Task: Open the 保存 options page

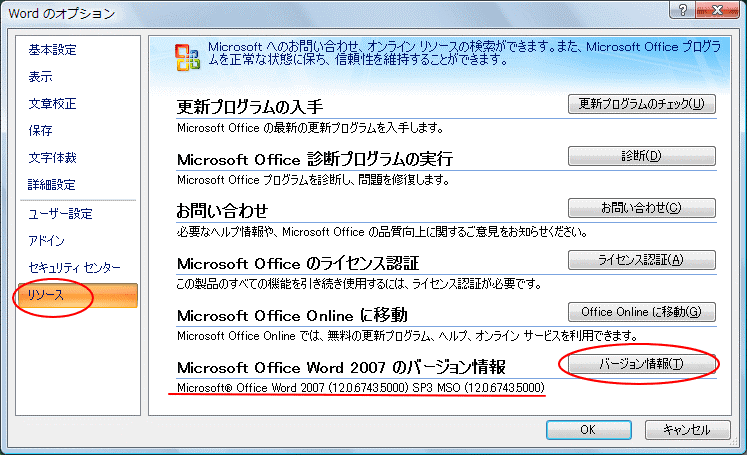Action: [x=40, y=131]
